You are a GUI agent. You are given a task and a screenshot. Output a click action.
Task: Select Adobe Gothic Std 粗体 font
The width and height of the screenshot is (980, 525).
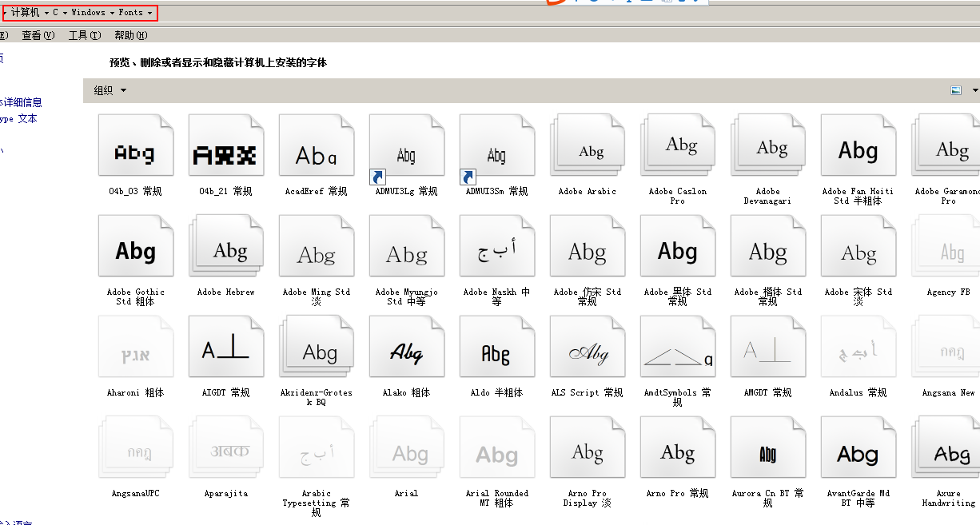[135, 246]
